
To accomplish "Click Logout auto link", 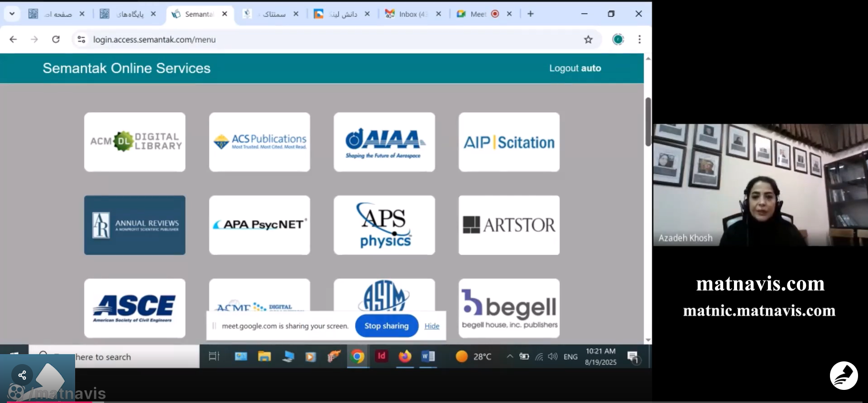I will pyautogui.click(x=575, y=68).
